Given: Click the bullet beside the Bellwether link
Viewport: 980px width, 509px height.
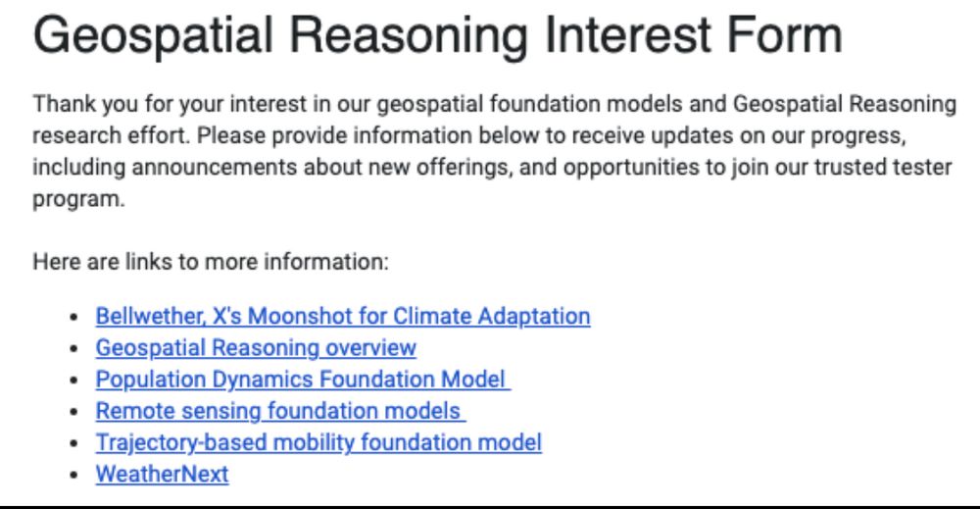Looking at the screenshot, I should [x=74, y=317].
